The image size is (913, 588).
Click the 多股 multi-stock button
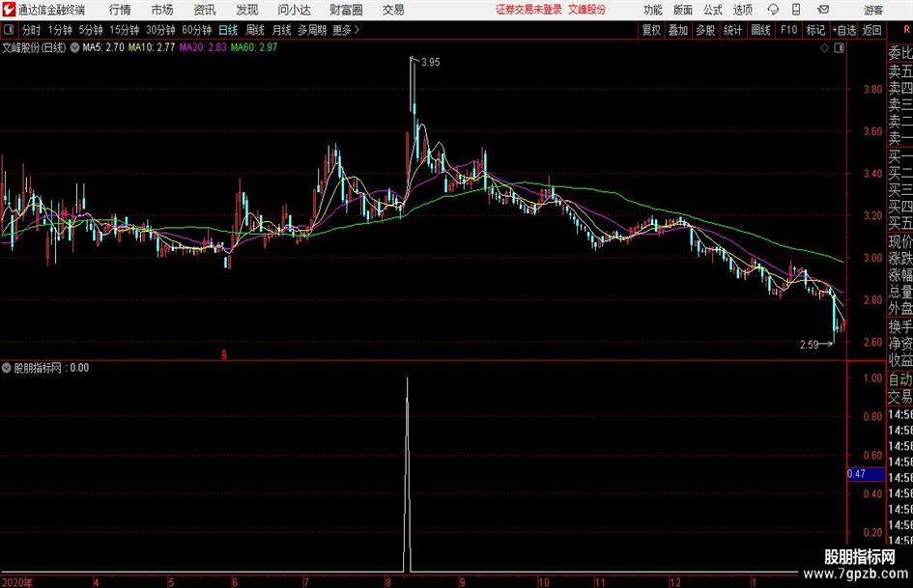705,30
